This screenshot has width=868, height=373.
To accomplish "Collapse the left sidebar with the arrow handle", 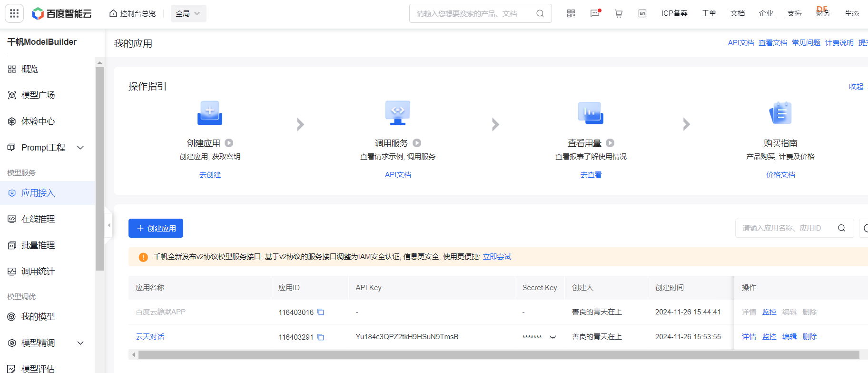I will (109, 225).
